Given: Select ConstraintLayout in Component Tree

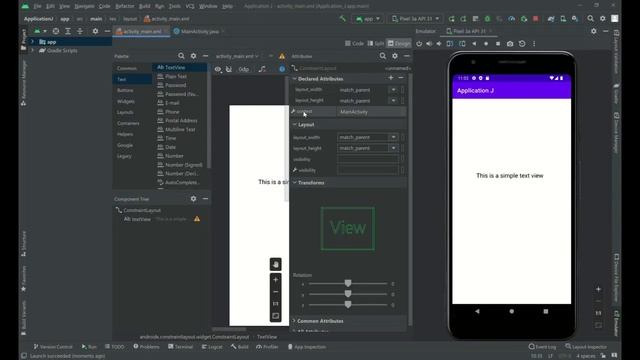Looking at the screenshot, I should coord(142,210).
